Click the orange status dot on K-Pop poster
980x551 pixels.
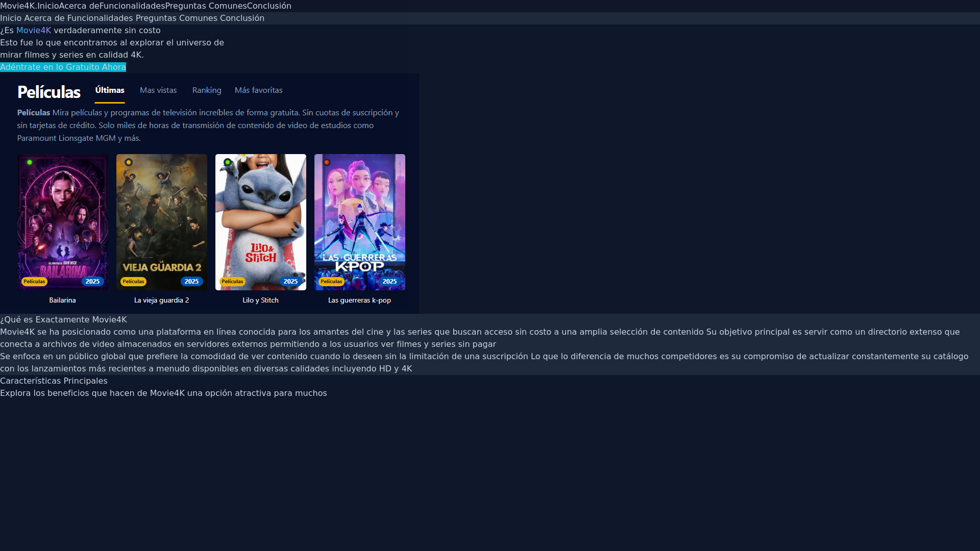(327, 162)
